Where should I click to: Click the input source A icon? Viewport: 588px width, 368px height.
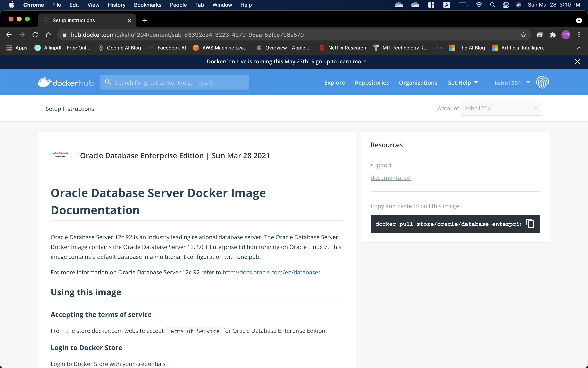[447, 5]
